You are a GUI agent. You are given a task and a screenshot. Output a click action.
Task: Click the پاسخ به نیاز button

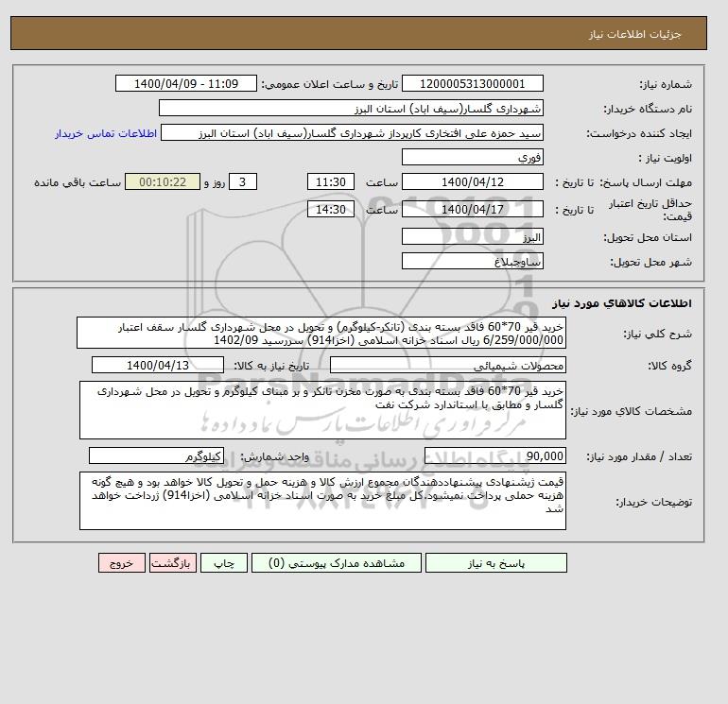coord(495,563)
